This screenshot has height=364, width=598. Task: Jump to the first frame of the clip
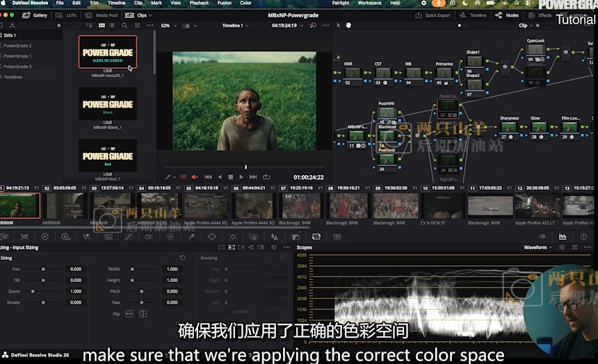click(x=209, y=177)
